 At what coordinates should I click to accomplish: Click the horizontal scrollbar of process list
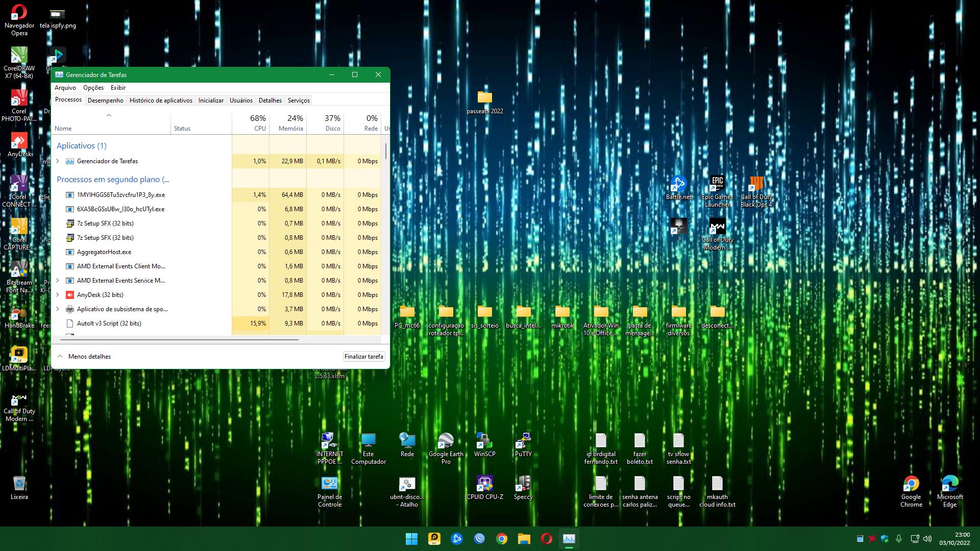point(179,339)
